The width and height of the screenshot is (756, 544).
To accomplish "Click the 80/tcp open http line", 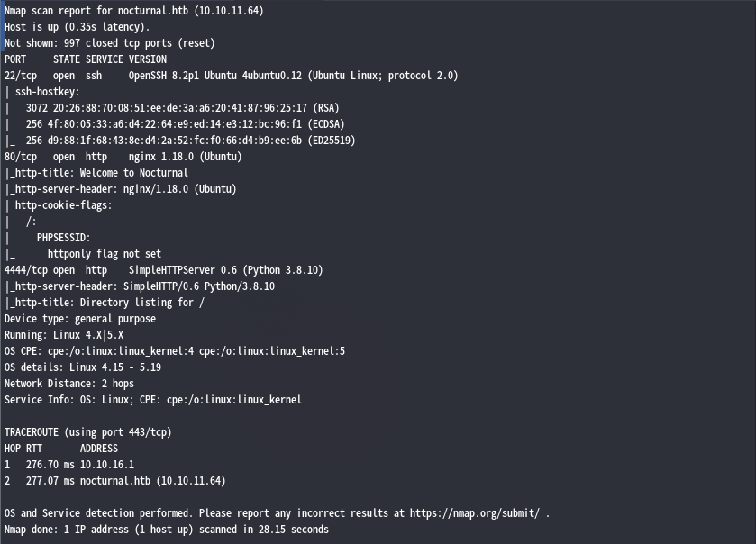I will (123, 157).
